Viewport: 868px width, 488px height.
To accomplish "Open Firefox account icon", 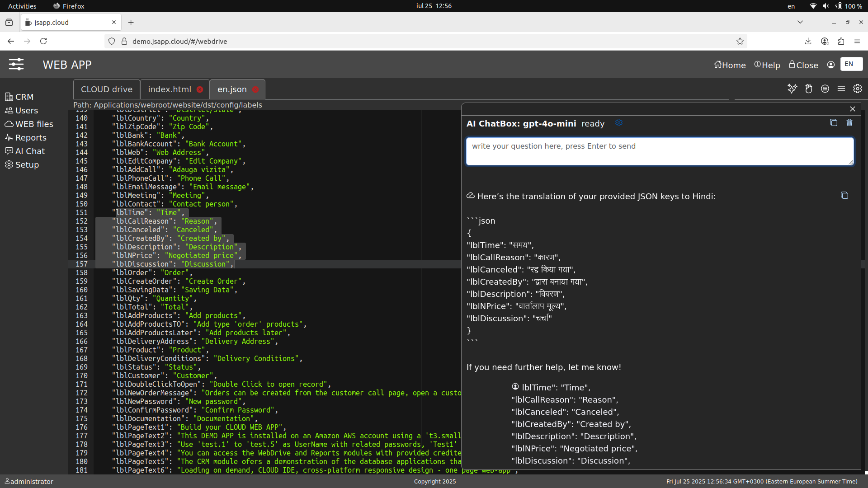I will [x=825, y=41].
